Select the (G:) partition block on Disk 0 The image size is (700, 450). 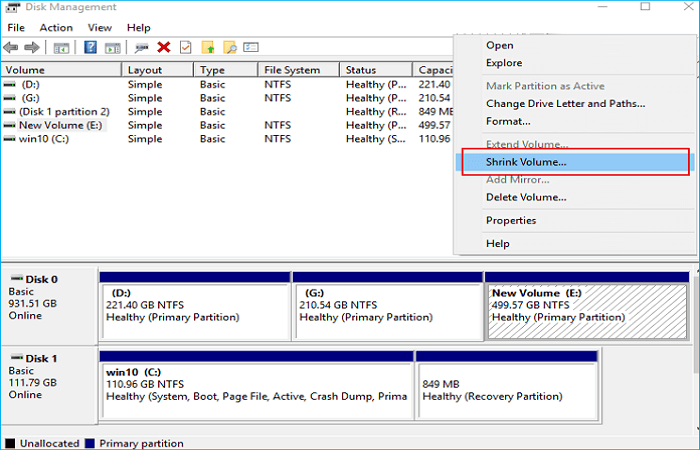click(387, 305)
